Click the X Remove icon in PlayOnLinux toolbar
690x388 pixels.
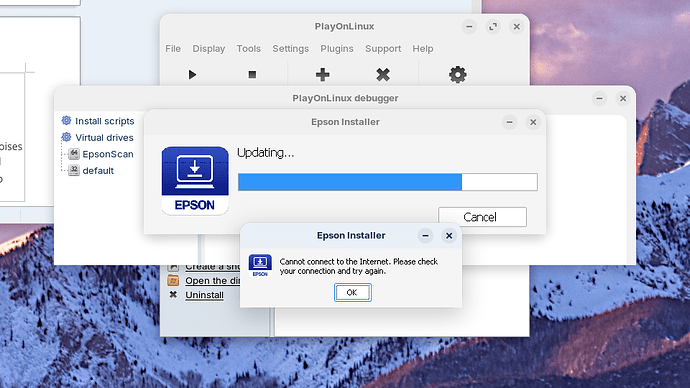(x=383, y=74)
